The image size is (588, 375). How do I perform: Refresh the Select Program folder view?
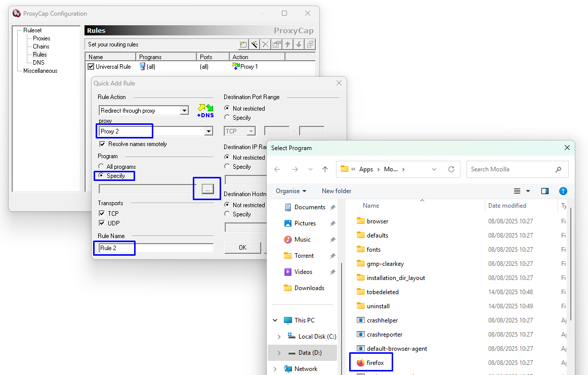tap(451, 169)
